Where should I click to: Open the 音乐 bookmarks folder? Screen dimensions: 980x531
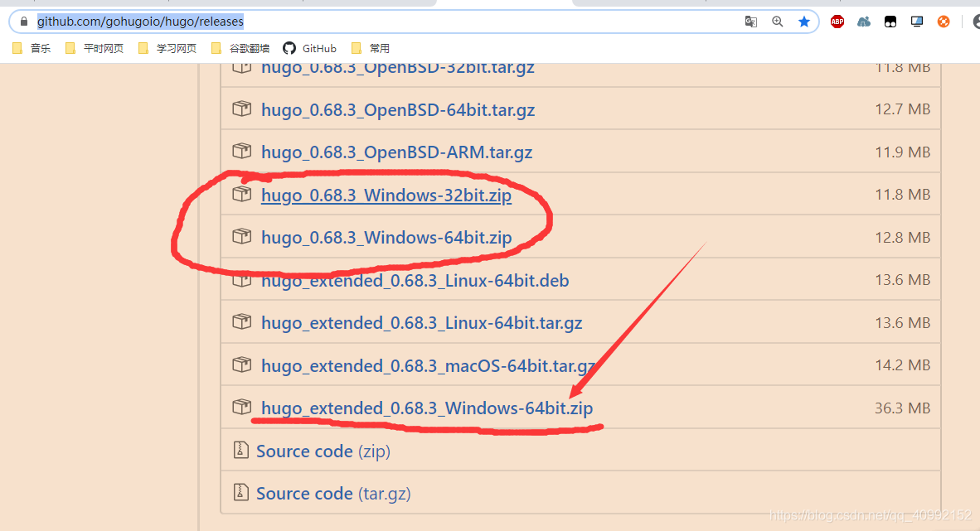tap(32, 48)
